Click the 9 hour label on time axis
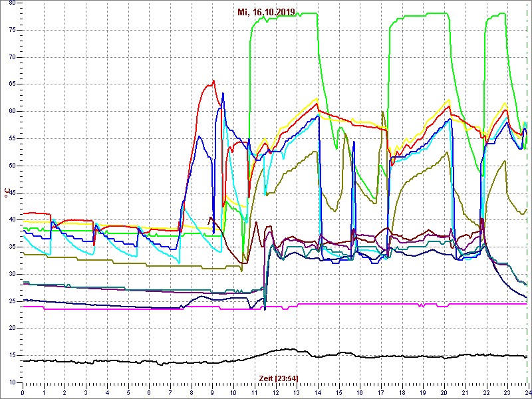 pyautogui.click(x=212, y=392)
